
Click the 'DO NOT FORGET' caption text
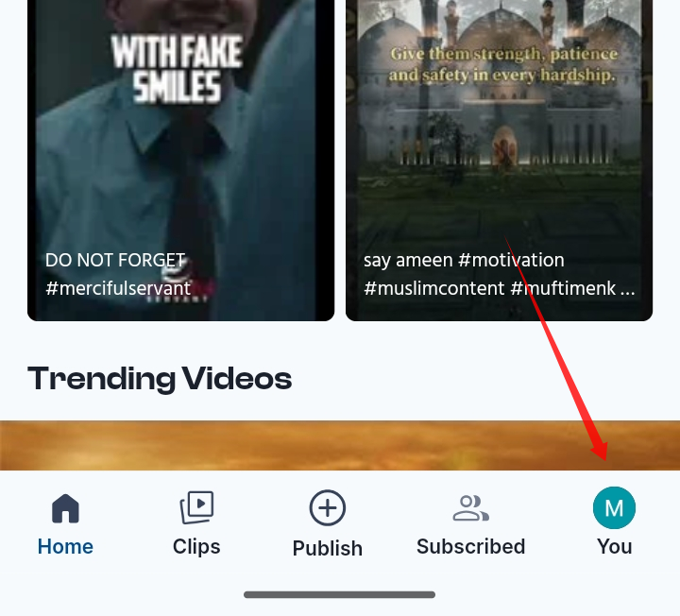[115, 260]
